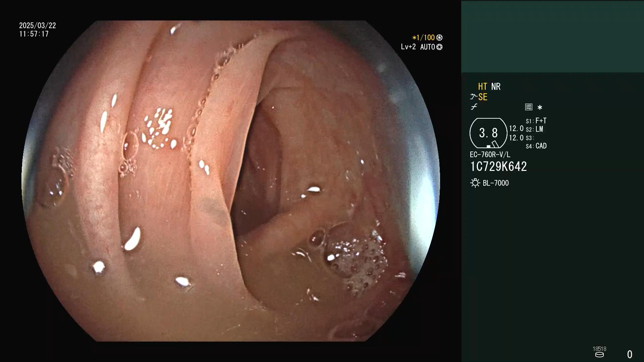This screenshot has width=644, height=362.
Task: Click the storage disk icon under 18518
Action: [x=599, y=355]
